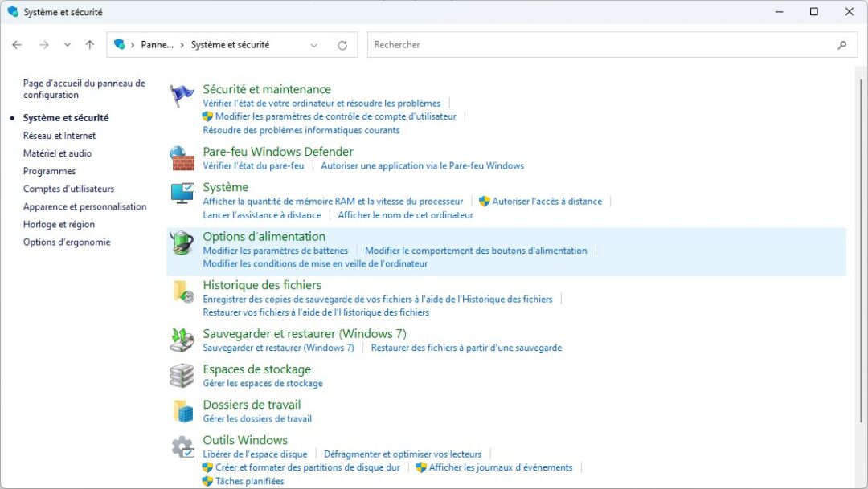Click Gérer les espaces de stockage

tap(262, 383)
